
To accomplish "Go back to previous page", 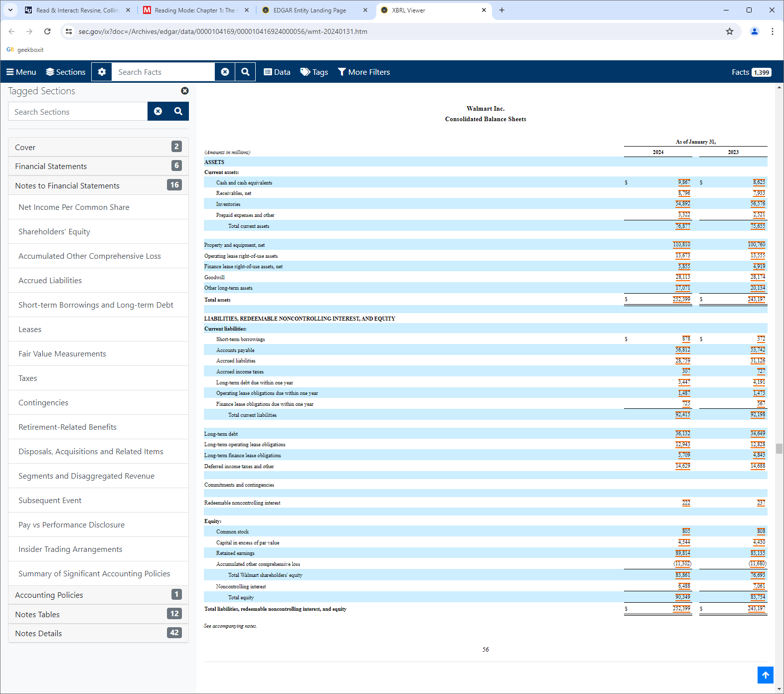I will point(11,31).
